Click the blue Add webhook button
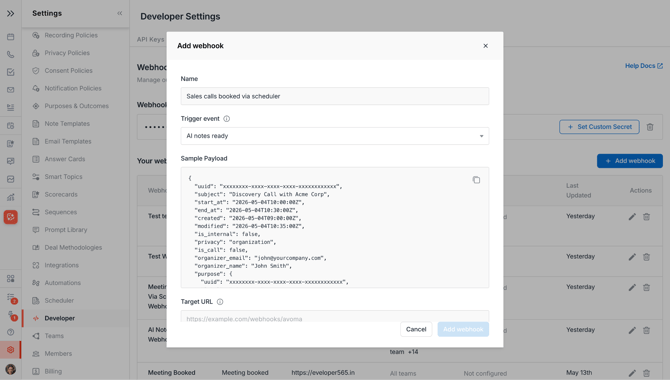Viewport: 670px width, 380px height. (630, 161)
